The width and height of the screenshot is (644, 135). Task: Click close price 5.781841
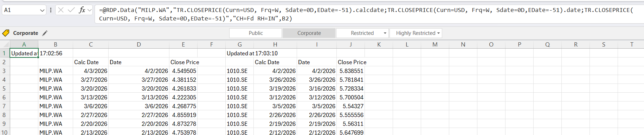click(x=350, y=80)
